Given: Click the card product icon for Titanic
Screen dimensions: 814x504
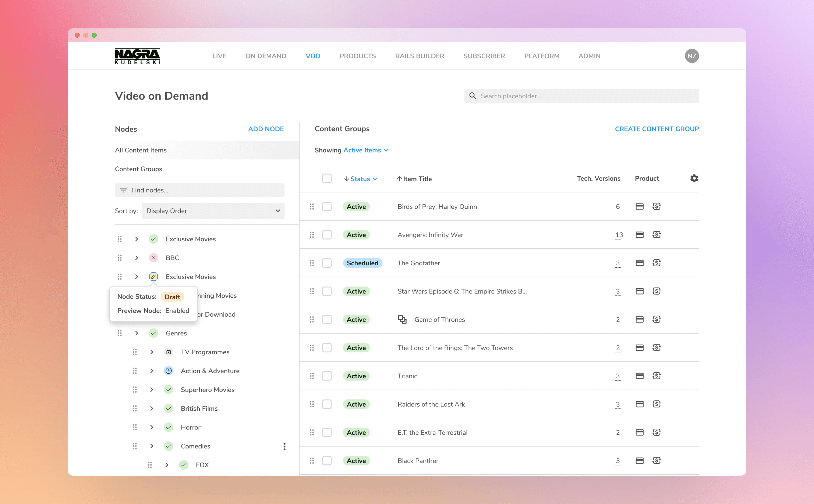Looking at the screenshot, I should [639, 376].
